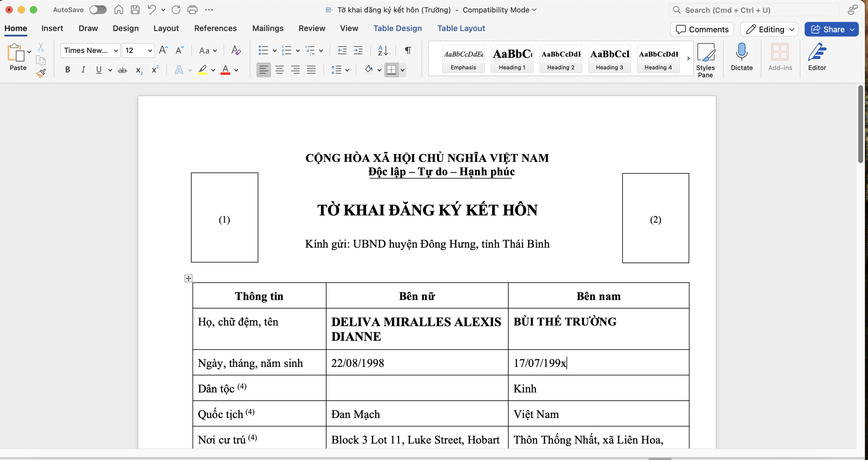This screenshot has width=868, height=460.
Task: Click the Undo arrow icon
Action: [x=152, y=9]
